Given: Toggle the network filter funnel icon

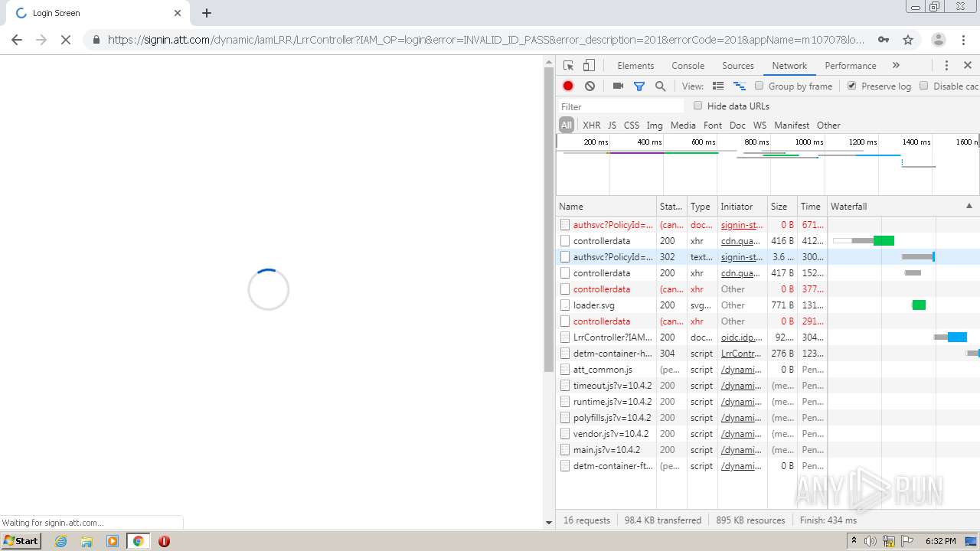Looking at the screenshot, I should pos(639,86).
